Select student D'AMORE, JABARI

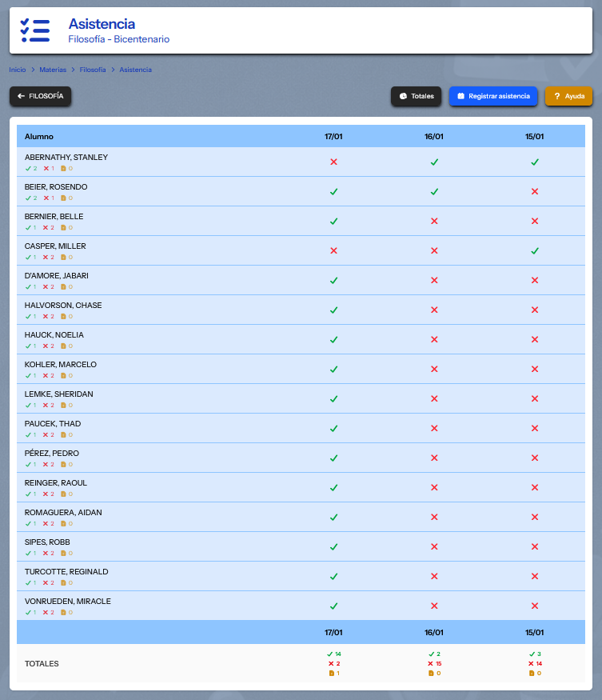point(57,275)
